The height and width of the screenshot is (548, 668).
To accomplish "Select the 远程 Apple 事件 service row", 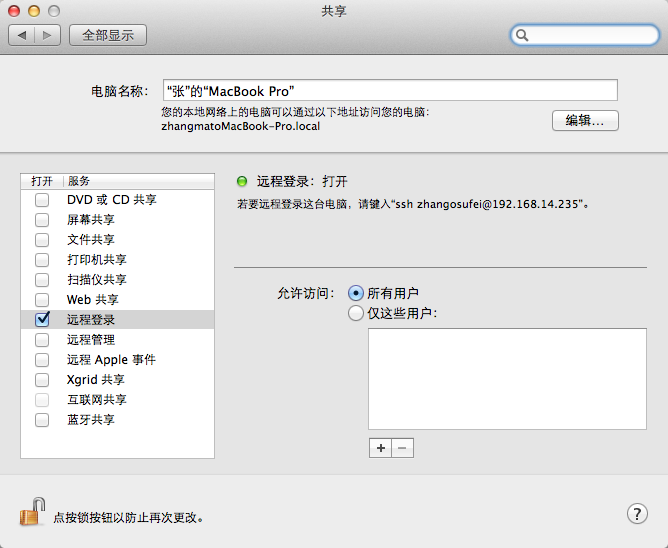I will [x=117, y=360].
